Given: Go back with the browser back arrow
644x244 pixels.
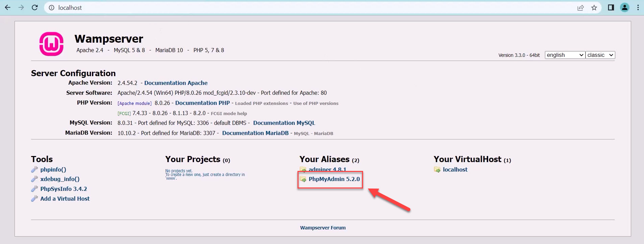Looking at the screenshot, I should pyautogui.click(x=7, y=7).
